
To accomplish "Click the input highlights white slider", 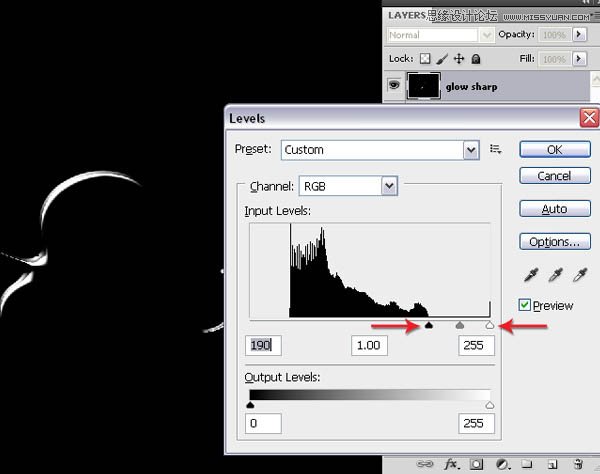I will click(490, 325).
